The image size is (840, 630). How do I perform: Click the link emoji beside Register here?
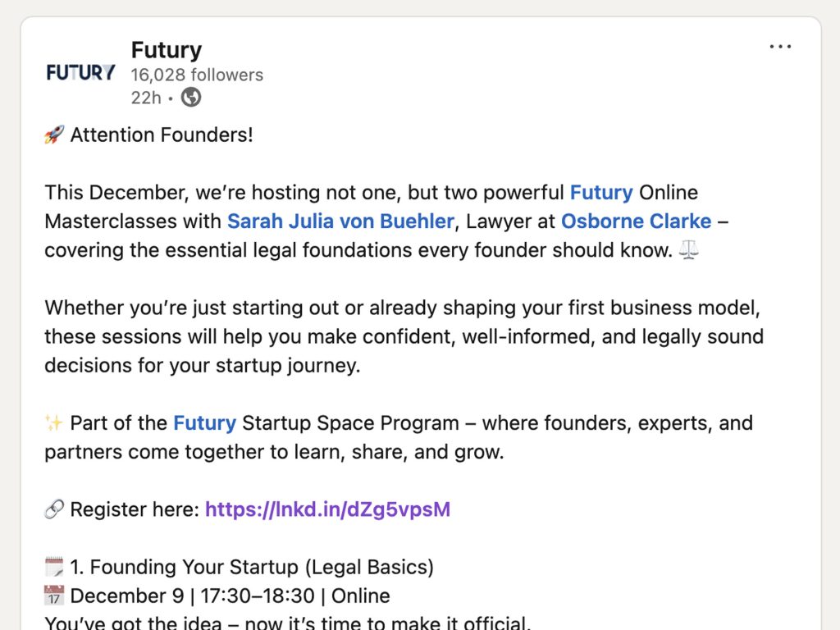(x=54, y=509)
